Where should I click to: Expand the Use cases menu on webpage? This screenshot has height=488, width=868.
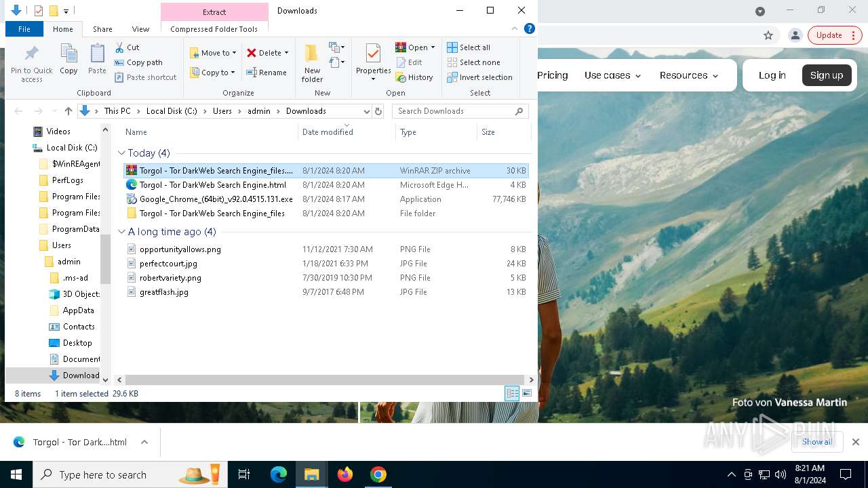[613, 75]
